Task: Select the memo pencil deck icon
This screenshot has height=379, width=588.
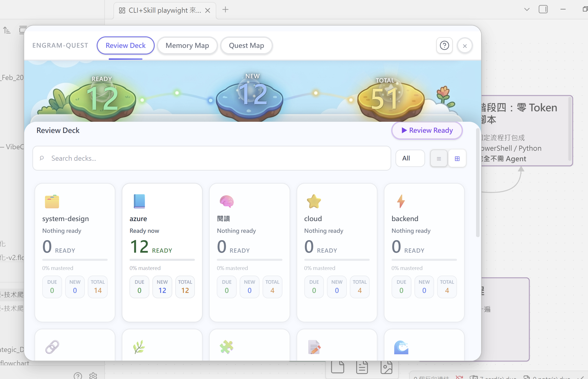Action: (314, 347)
